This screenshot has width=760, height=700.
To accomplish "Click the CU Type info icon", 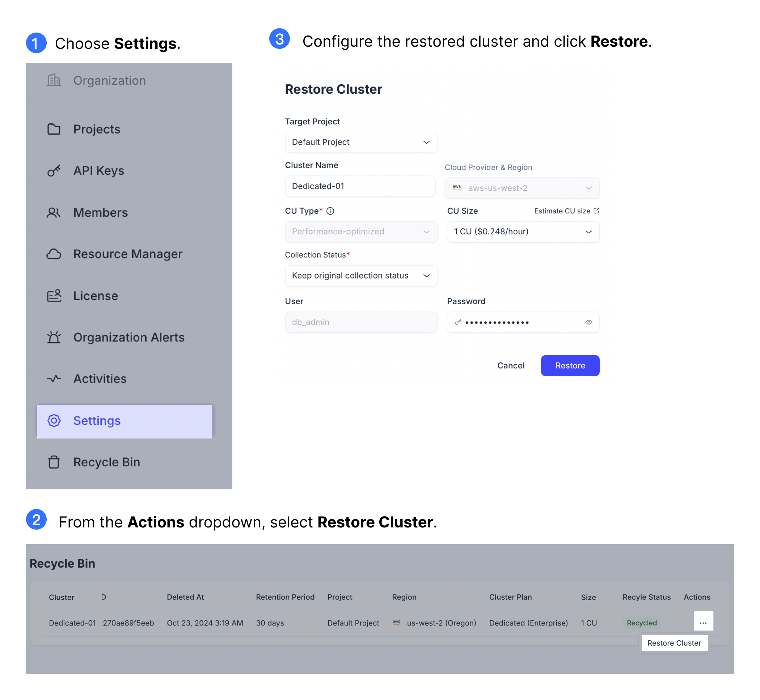I will (x=330, y=211).
